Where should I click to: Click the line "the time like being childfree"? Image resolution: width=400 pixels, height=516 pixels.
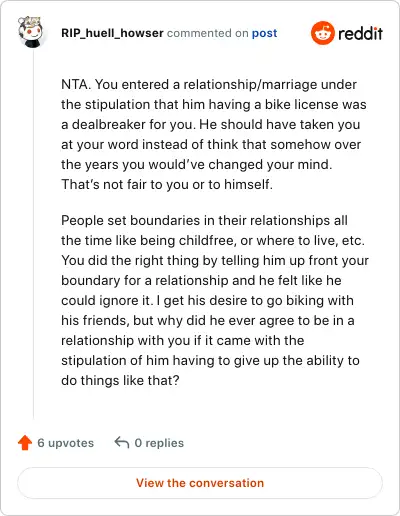(213, 240)
